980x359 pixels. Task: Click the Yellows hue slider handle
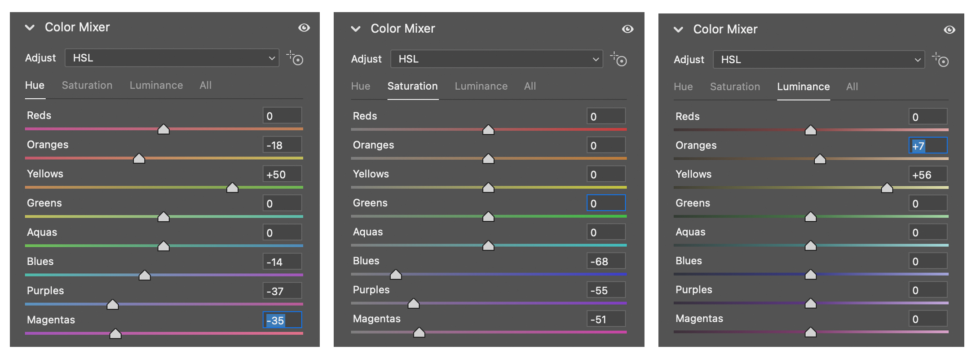pyautogui.click(x=232, y=188)
